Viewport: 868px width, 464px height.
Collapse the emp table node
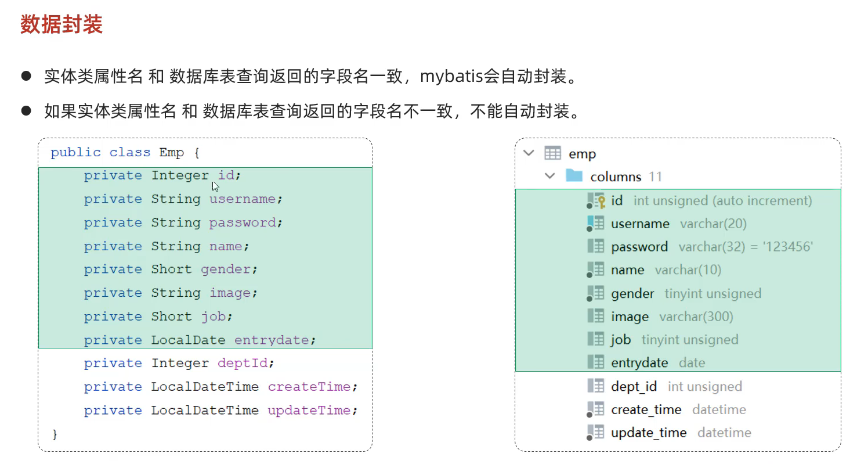coord(528,153)
